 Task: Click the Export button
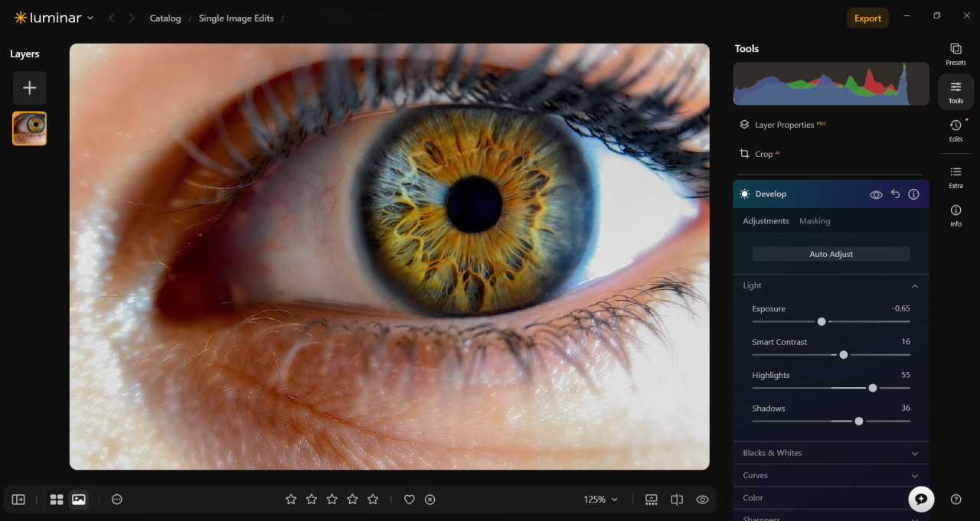pos(867,18)
